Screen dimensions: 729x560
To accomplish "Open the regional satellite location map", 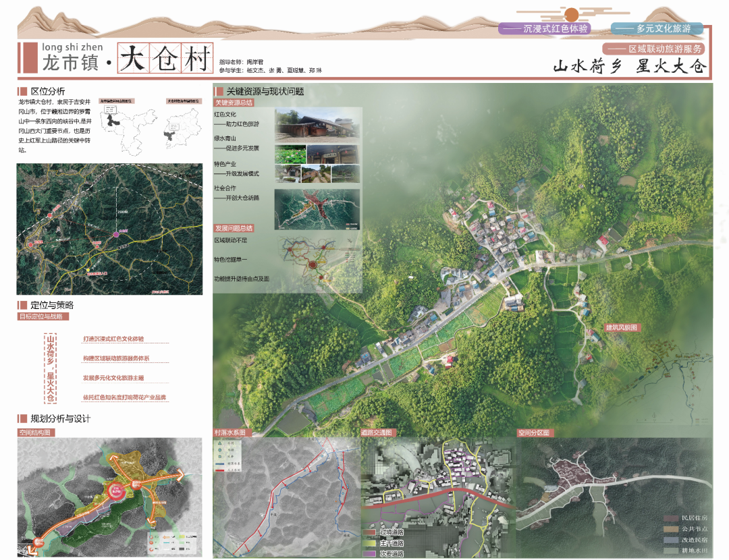I will pos(109,230).
